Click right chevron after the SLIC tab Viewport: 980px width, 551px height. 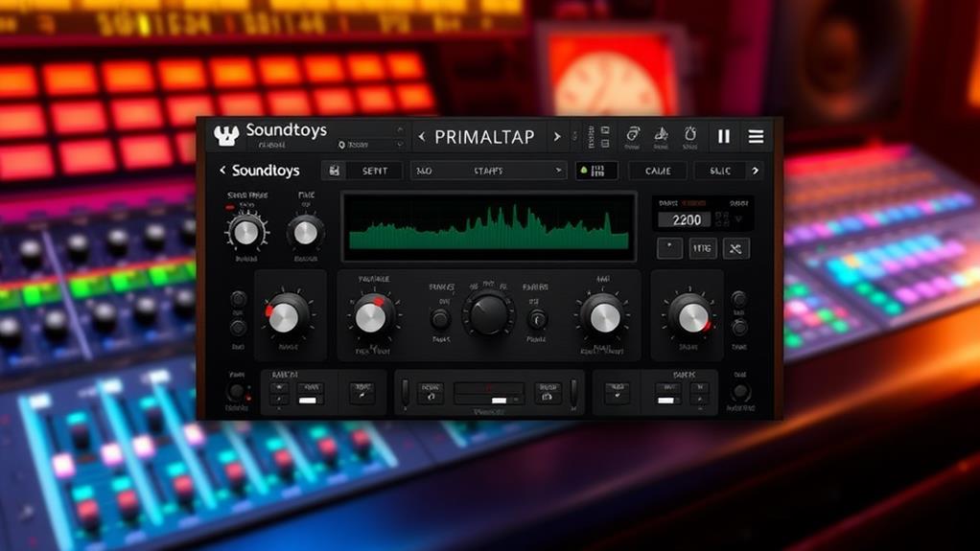click(755, 171)
